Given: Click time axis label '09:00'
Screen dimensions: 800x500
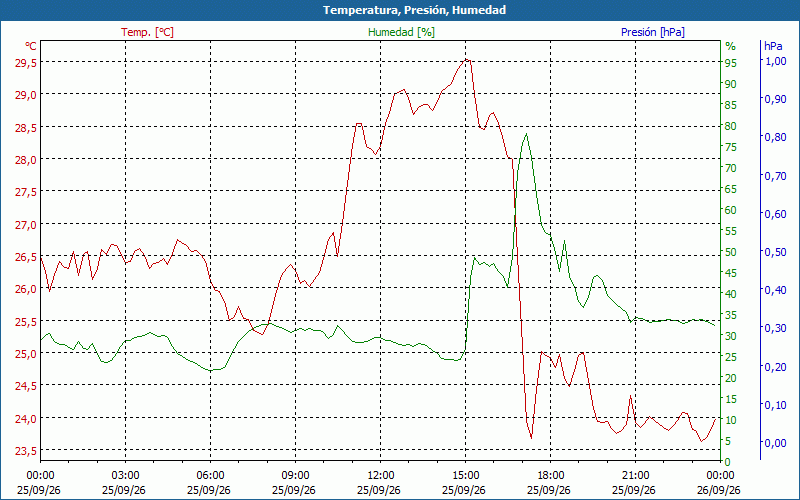Looking at the screenshot, I should click(x=295, y=476).
